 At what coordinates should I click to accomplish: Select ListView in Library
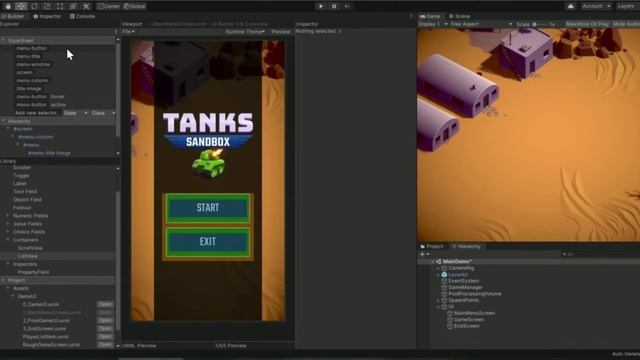pos(28,256)
